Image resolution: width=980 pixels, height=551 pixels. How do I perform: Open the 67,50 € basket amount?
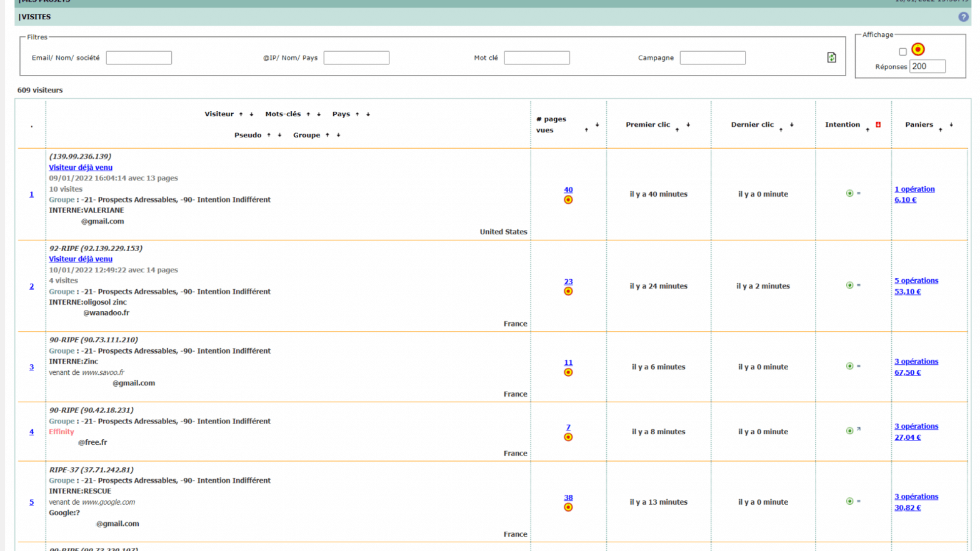click(x=907, y=372)
